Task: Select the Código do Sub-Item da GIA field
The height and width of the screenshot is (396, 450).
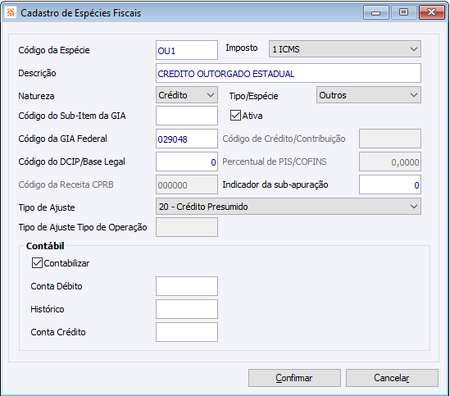Action: 187,116
